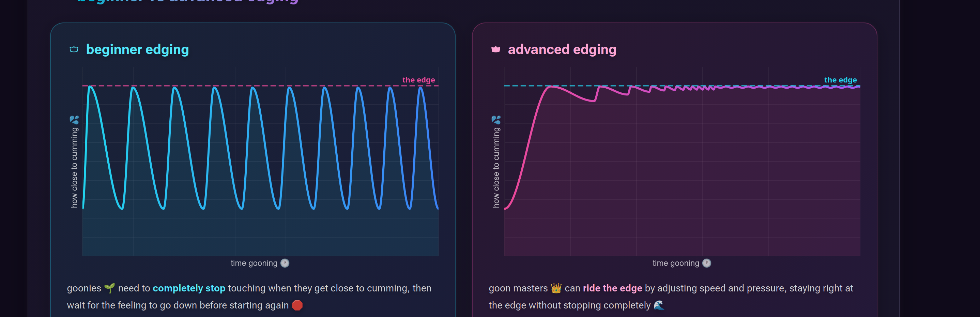Click the bold pink "ride the edge" text
980x317 pixels.
pyautogui.click(x=612, y=288)
